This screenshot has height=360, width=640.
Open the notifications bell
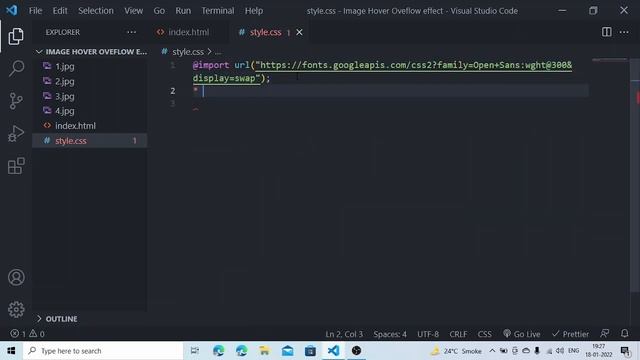624,333
